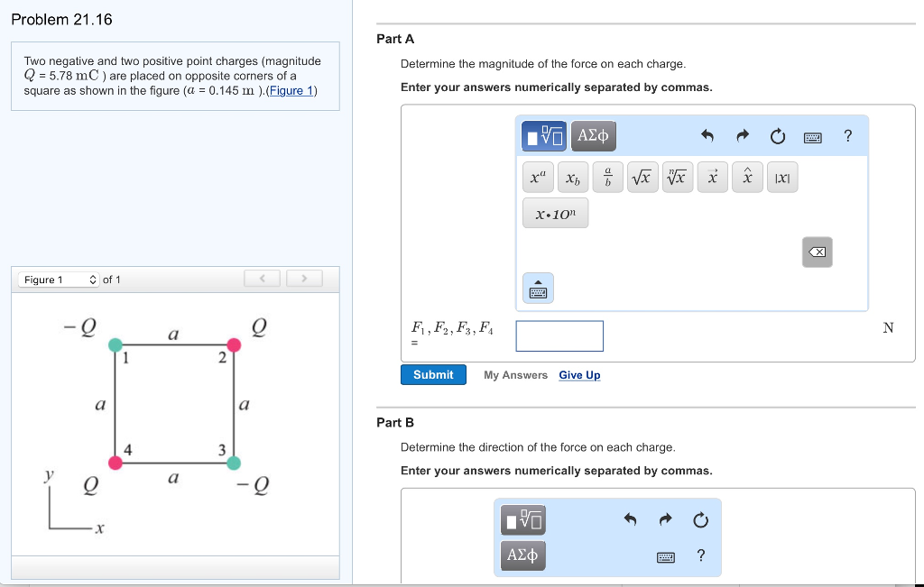Open the Greek symbols ΑΣφ palette in Part B
The image size is (924, 587).
click(522, 555)
